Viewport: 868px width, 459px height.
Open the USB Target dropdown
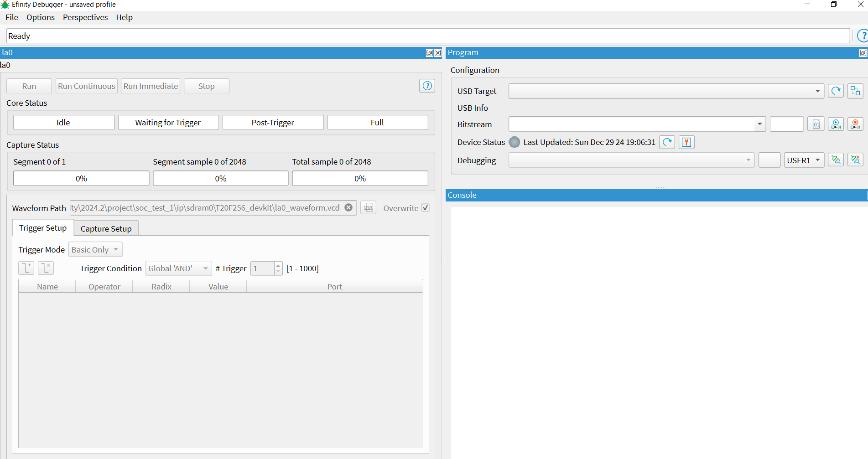[666, 91]
